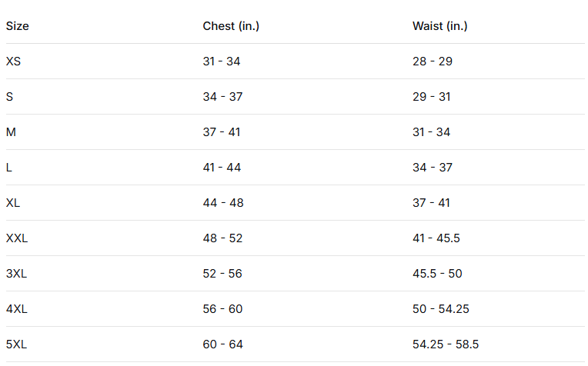Click chest value 31 - 34
This screenshot has width=588, height=366.
222,61
